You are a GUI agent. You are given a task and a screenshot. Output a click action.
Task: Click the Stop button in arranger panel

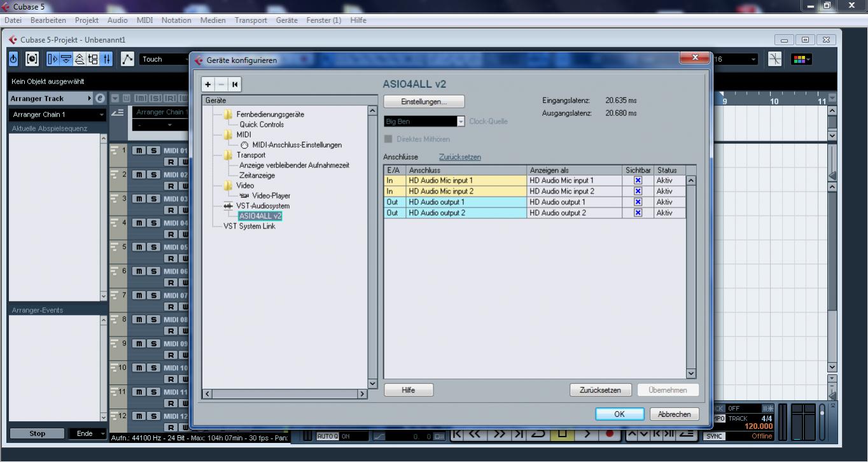click(37, 433)
